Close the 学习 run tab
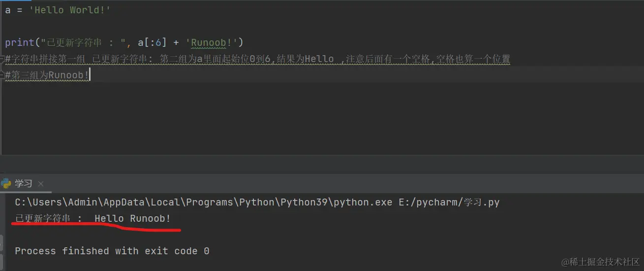The image size is (644, 271). pos(41,184)
